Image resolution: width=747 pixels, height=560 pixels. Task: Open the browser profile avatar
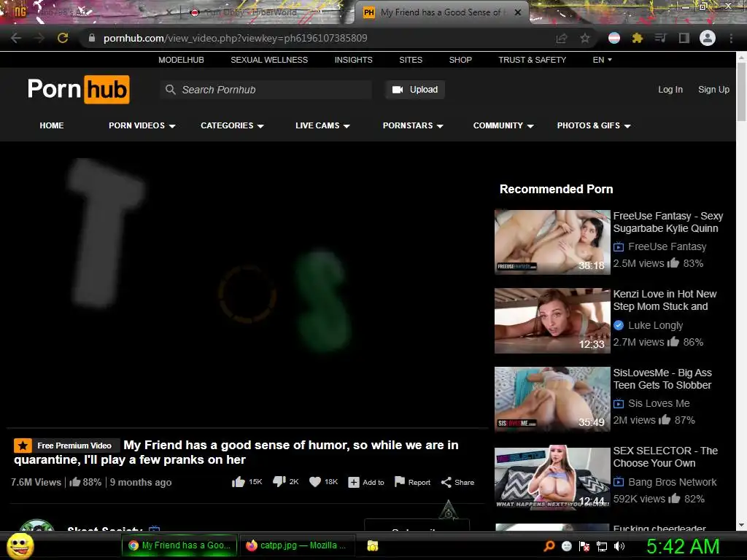[708, 38]
